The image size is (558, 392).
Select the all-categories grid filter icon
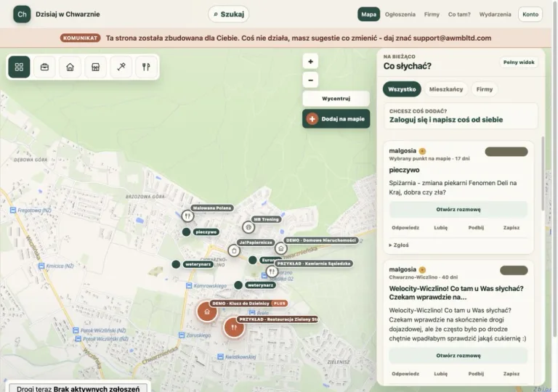pos(19,67)
